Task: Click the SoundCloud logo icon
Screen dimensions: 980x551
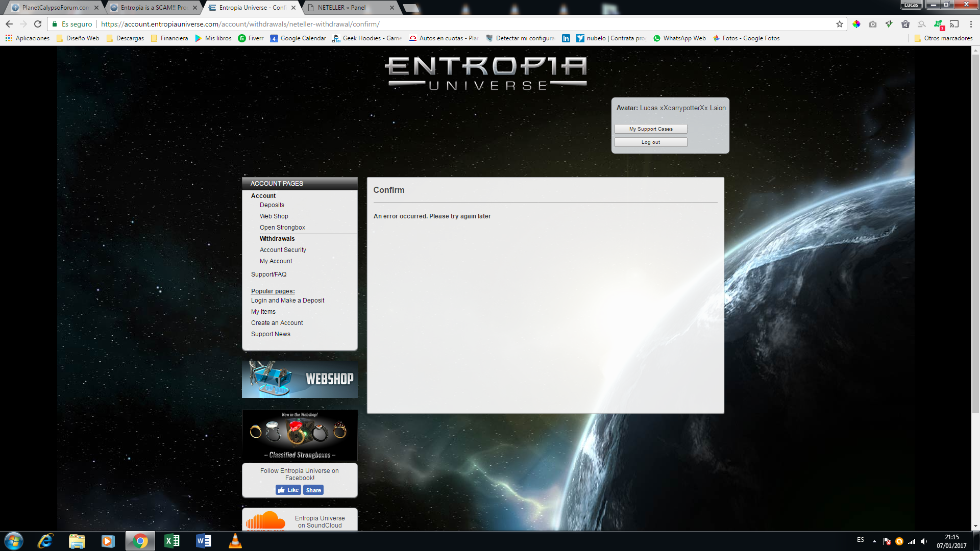Action: (265, 520)
